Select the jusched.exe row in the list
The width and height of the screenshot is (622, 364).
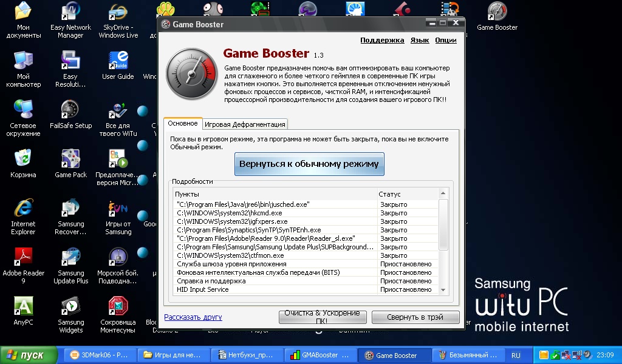(306, 204)
